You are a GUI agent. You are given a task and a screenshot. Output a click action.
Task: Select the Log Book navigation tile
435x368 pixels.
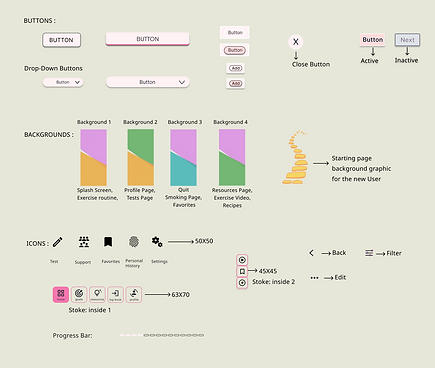(x=115, y=295)
